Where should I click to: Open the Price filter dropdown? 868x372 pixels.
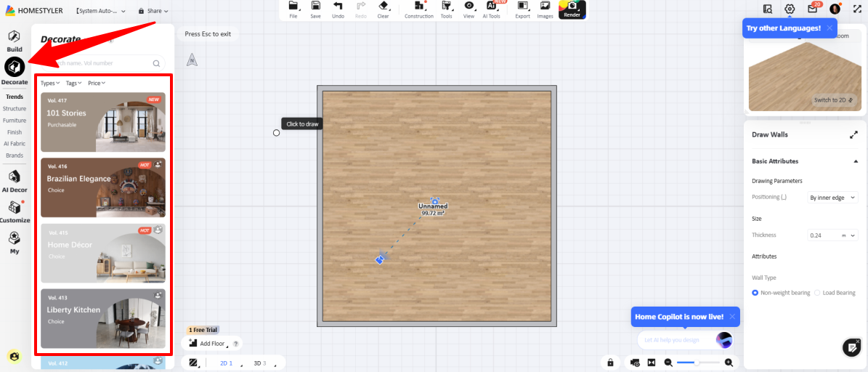97,83
